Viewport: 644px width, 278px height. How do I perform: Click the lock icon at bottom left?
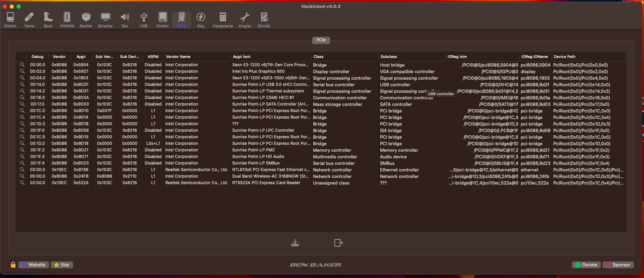point(13,265)
